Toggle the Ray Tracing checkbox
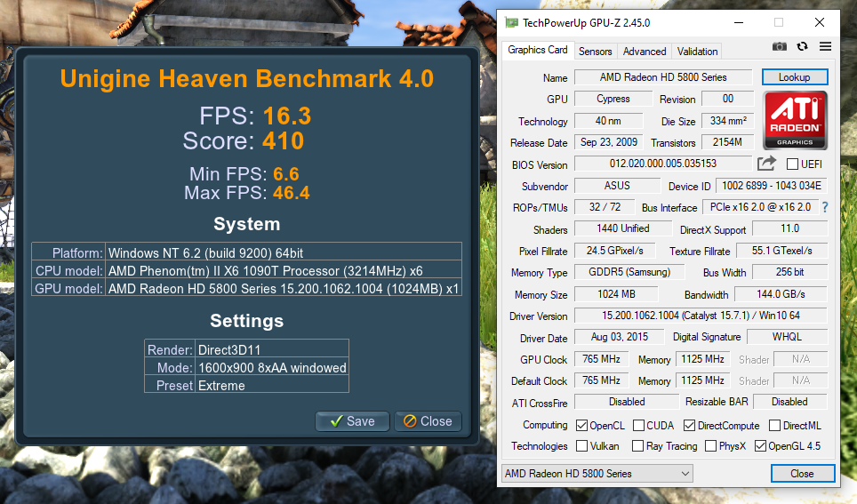 click(637, 446)
